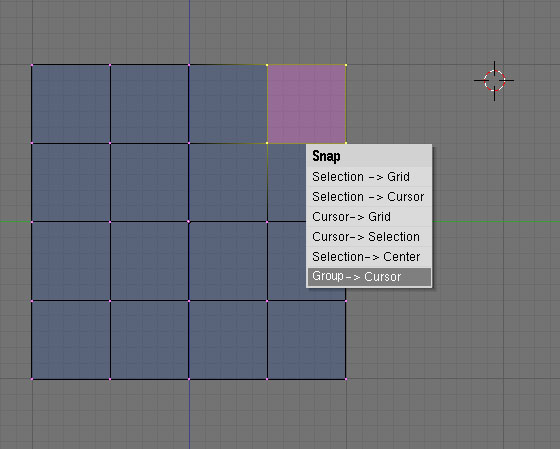The width and height of the screenshot is (560, 449).
Task: Click the blue vertical axis line above mesh
Action: pos(189,32)
